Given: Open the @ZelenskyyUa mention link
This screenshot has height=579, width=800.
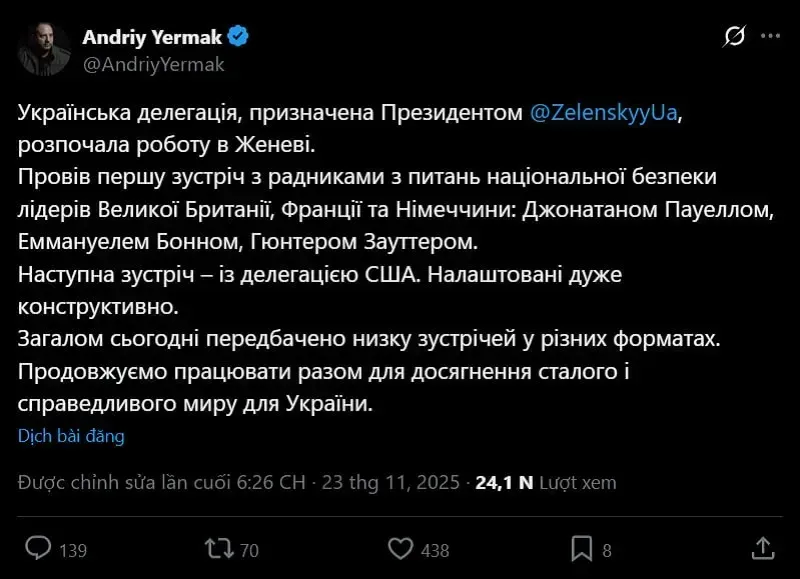Looking at the screenshot, I should tap(604, 114).
